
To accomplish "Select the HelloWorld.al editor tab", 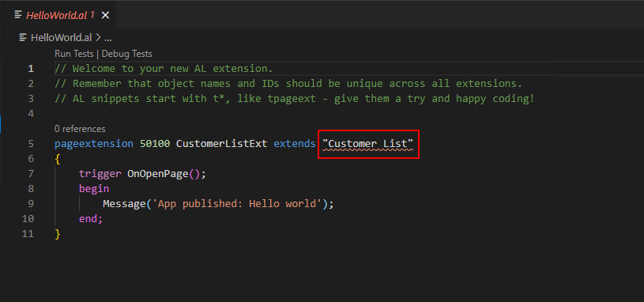I will (x=58, y=15).
